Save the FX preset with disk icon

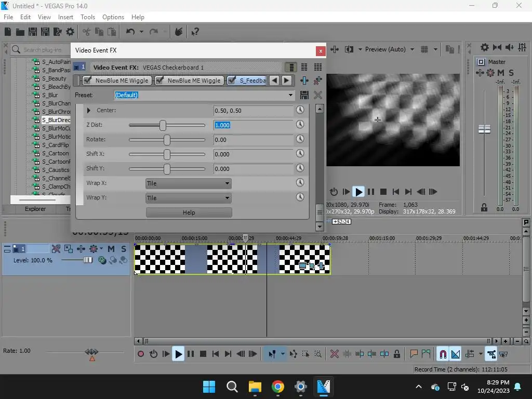304,95
